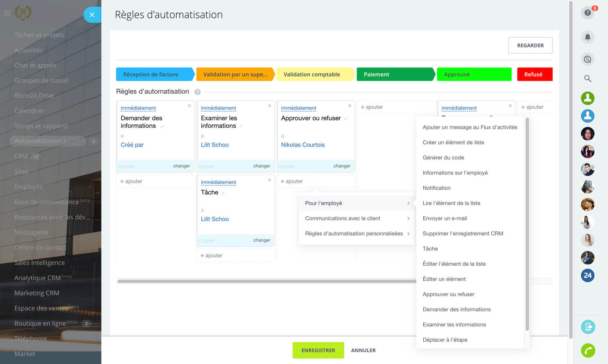Viewport: 608px width, 364px height.
Task: Click the Nikolas Courtois recipient link
Action: click(302, 145)
